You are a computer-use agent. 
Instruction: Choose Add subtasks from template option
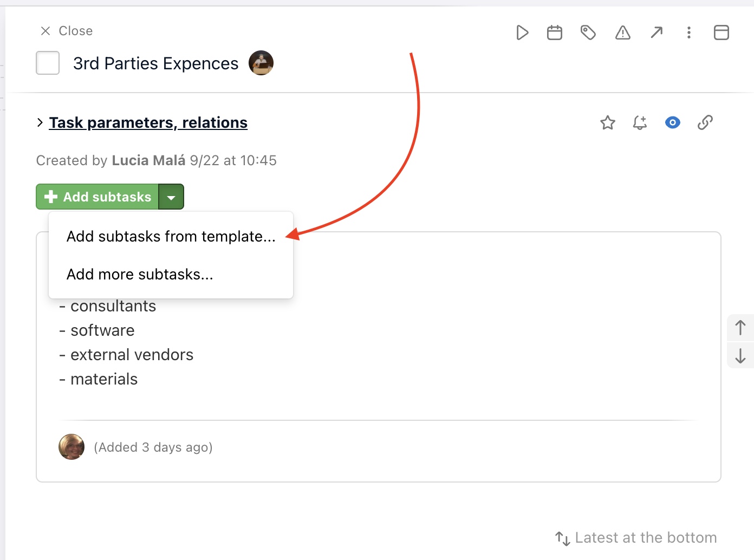pos(170,236)
